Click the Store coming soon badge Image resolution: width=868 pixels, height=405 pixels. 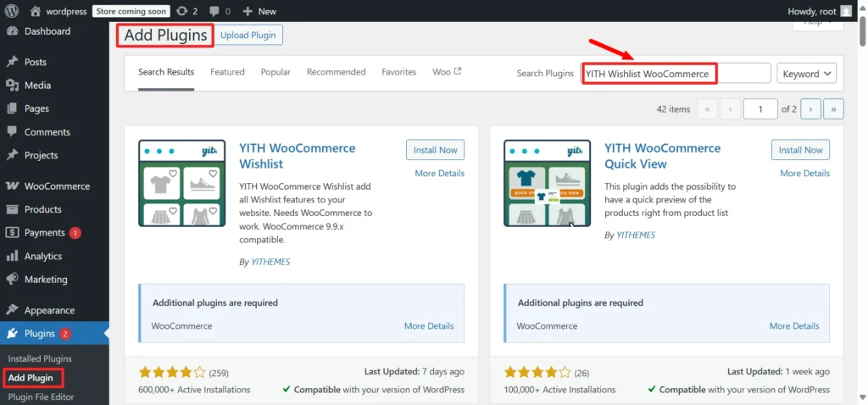tap(131, 11)
